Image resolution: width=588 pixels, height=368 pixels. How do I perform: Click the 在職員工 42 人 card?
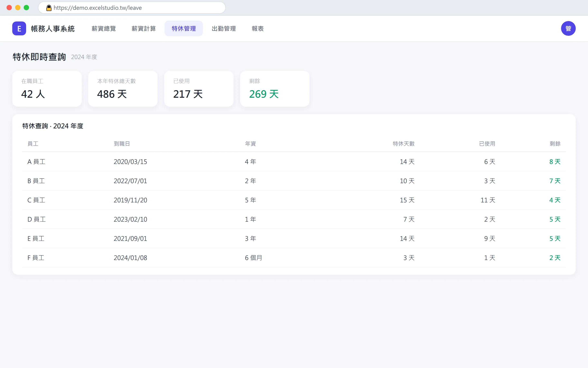[47, 89]
